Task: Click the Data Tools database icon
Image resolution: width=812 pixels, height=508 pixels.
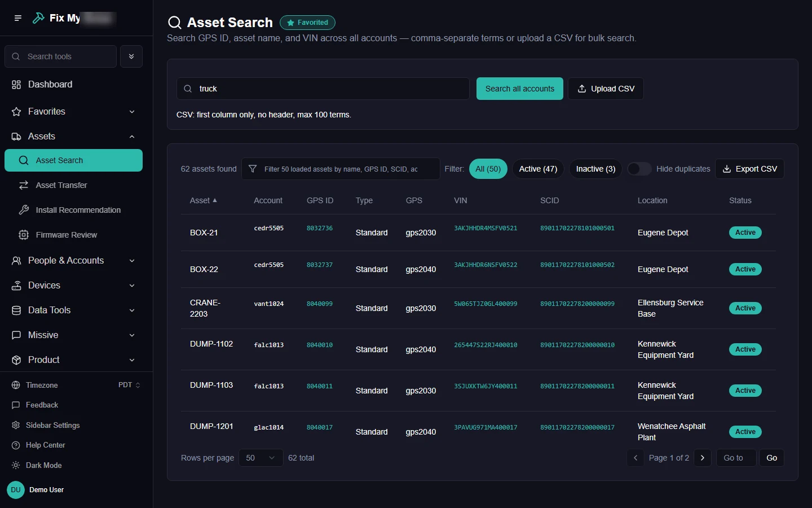Action: [x=16, y=310]
